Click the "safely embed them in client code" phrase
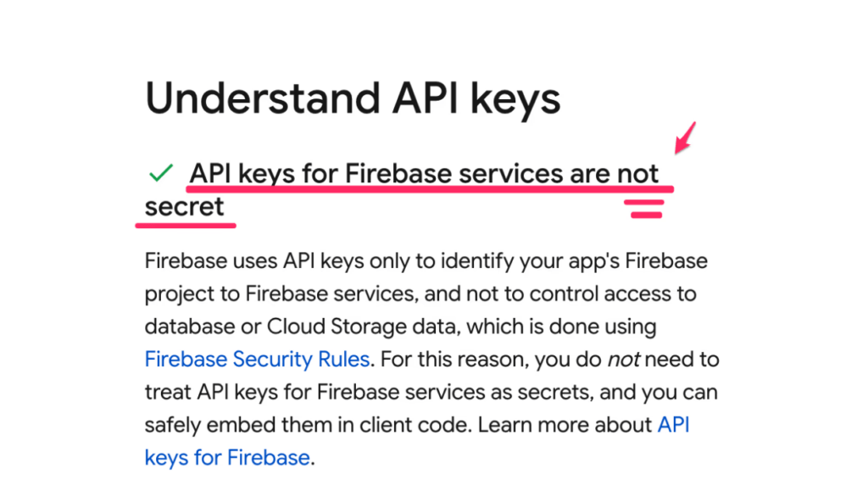Viewport: 868px width, 497px height. tap(305, 425)
